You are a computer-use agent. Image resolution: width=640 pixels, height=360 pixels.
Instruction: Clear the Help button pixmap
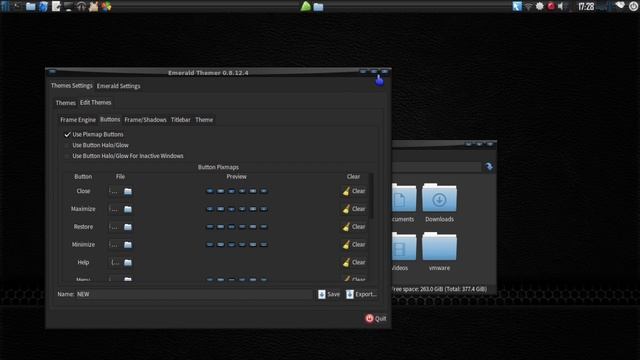354,262
